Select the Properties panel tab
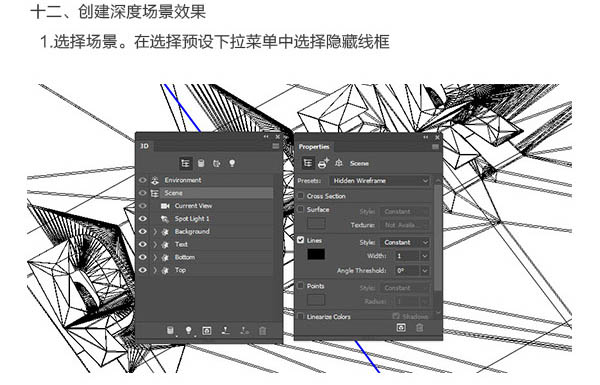Viewport: 600px width, 385px height. coord(314,147)
